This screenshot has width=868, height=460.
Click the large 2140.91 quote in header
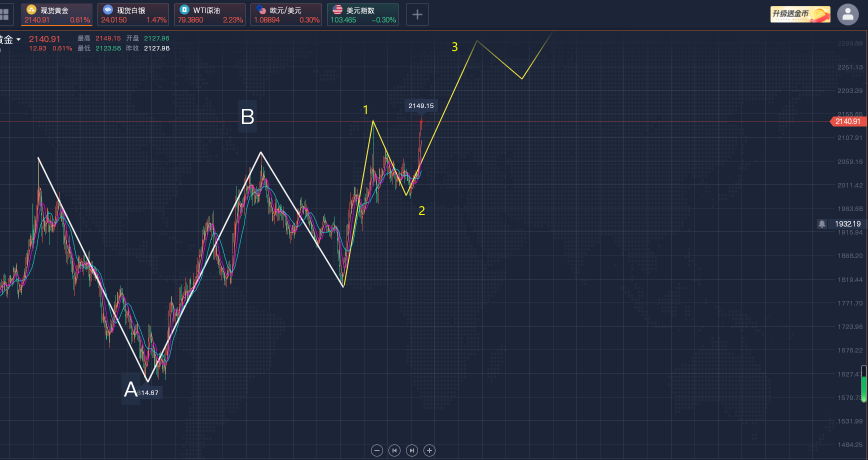coord(44,39)
